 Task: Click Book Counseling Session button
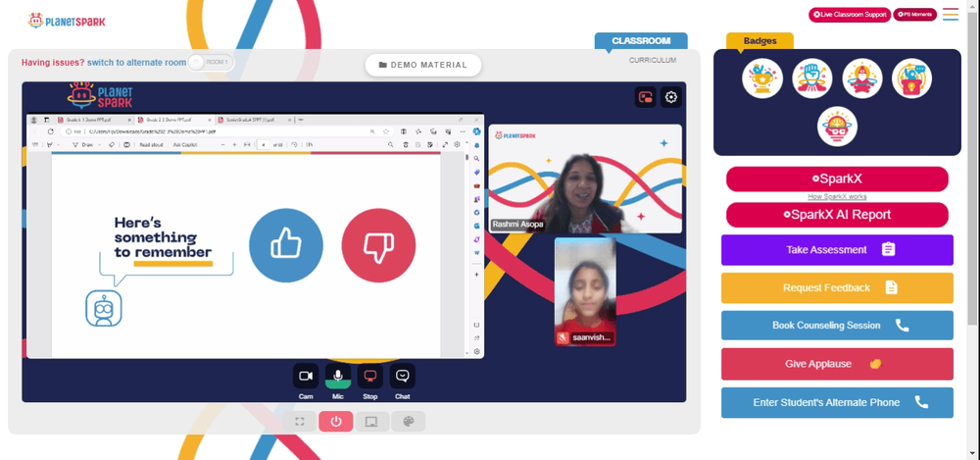[837, 326]
